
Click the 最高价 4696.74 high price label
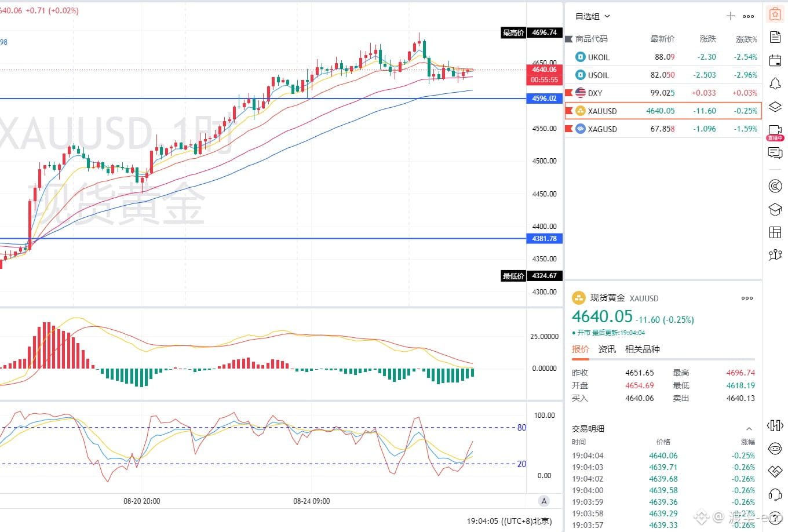pyautogui.click(x=531, y=32)
